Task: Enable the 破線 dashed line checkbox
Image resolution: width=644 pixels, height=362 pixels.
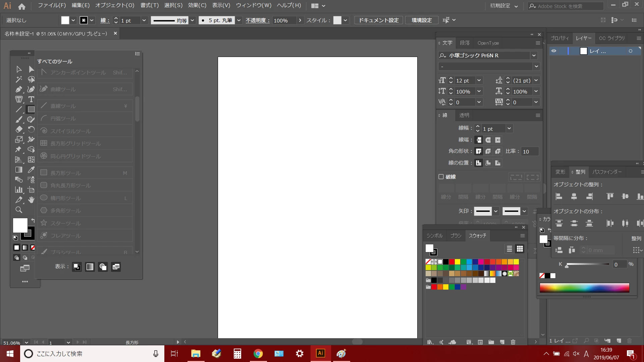Action: [x=441, y=177]
